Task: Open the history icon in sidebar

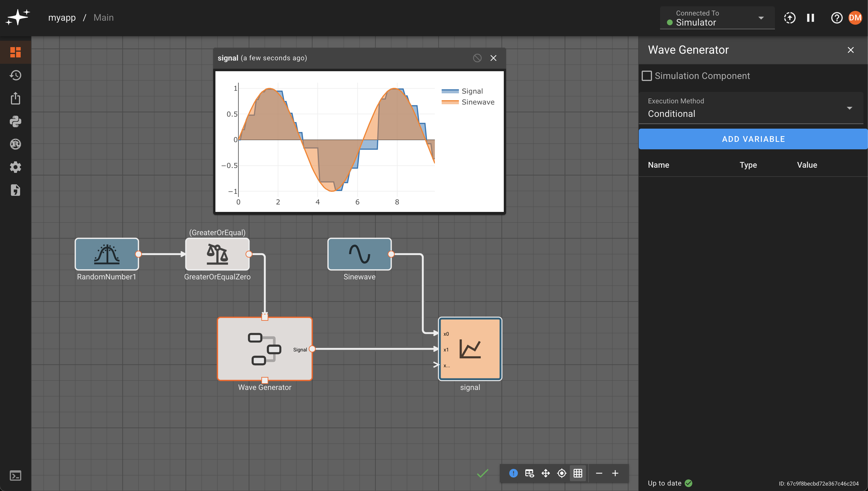Action: pos(16,75)
